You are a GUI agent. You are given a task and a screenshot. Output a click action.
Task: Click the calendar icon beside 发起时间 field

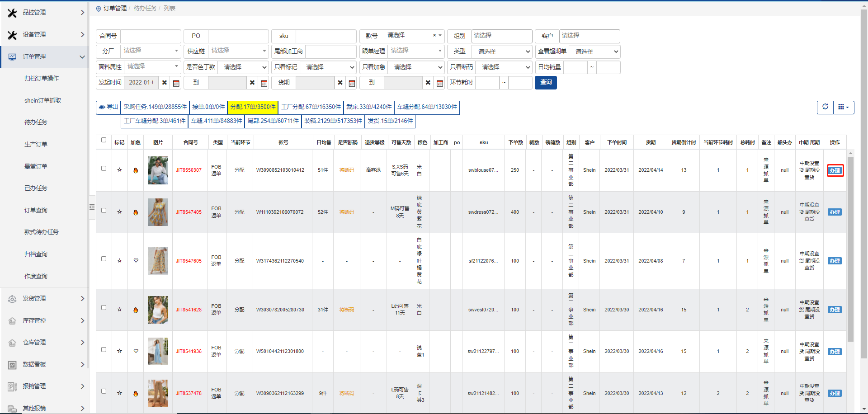(x=176, y=83)
